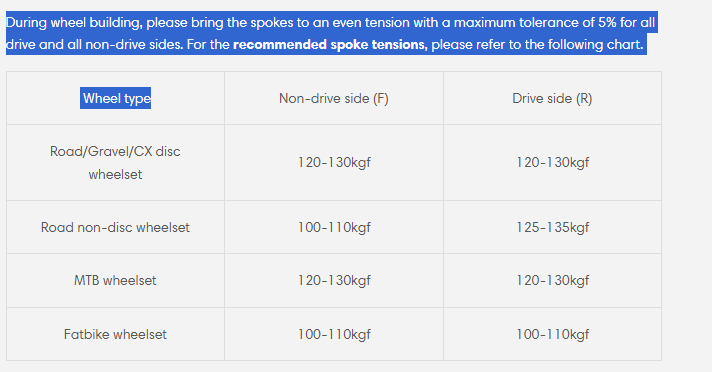This screenshot has width=712, height=372.
Task: Click the 'Drive side (R)' column header
Action: click(x=552, y=98)
